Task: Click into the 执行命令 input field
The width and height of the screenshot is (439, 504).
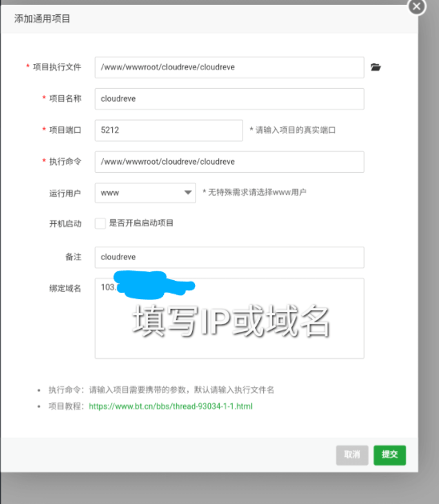Action: coord(229,162)
